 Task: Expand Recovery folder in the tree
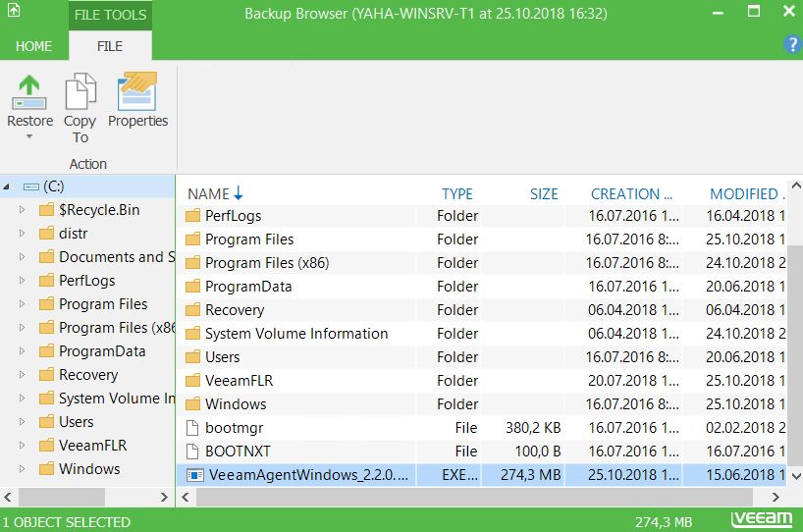[x=22, y=374]
